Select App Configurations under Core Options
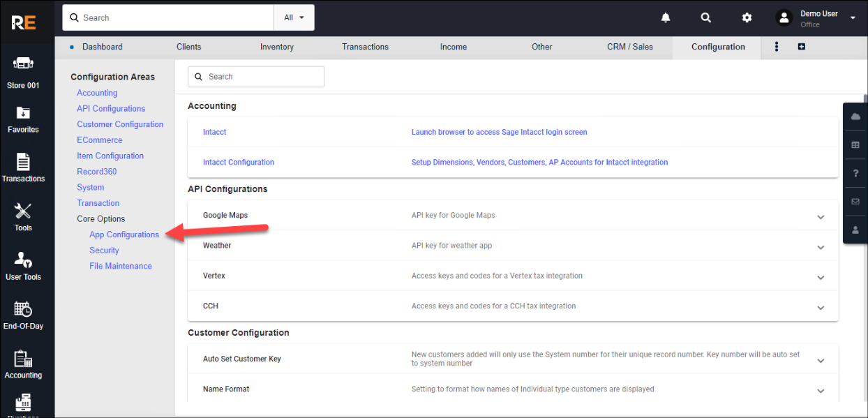Image resolution: width=868 pixels, height=418 pixels. [x=124, y=234]
